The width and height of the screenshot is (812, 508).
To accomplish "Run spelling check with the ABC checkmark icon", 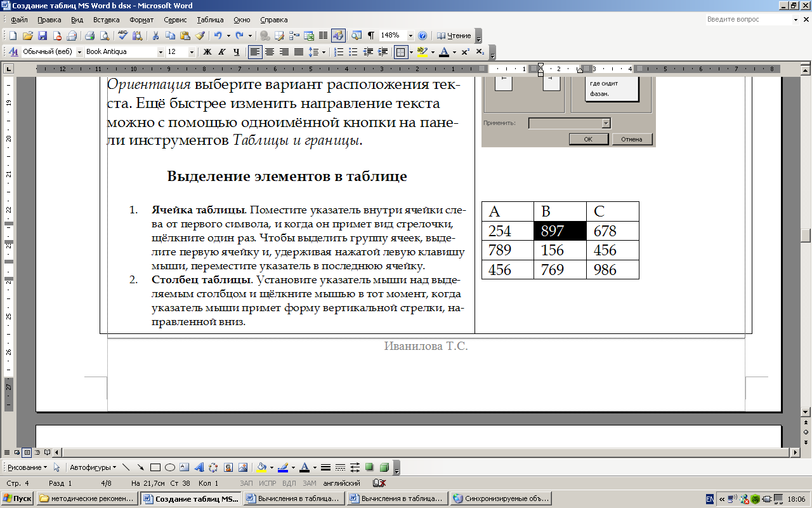I will 123,36.
